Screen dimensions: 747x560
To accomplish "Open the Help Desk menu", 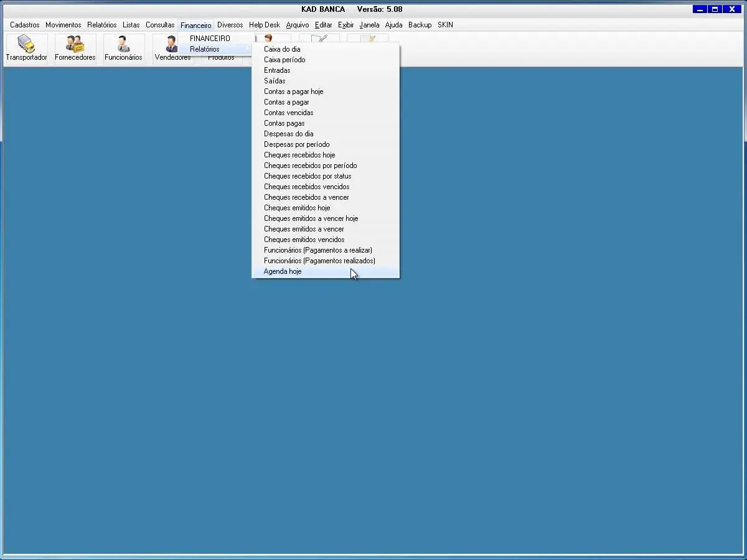I will [x=265, y=26].
